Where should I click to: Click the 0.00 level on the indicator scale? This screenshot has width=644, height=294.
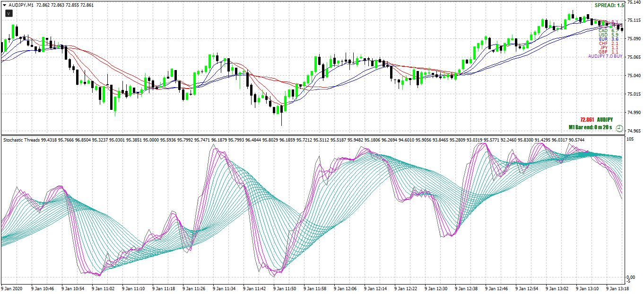click(631, 277)
